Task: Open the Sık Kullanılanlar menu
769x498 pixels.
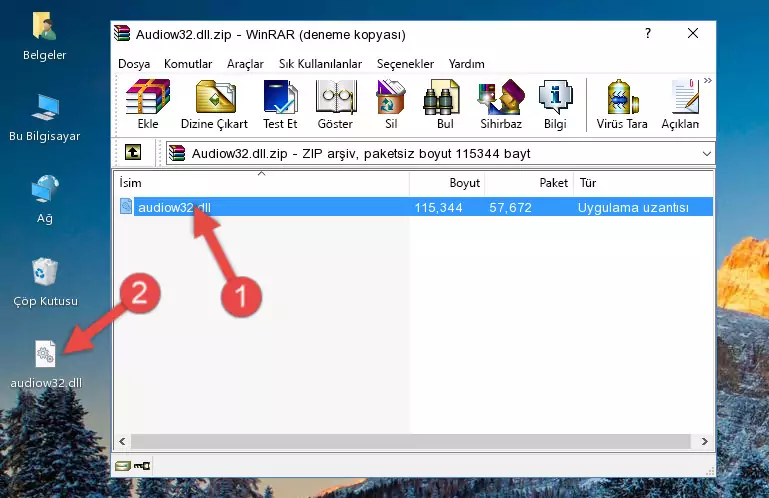Action: pyautogui.click(x=320, y=64)
